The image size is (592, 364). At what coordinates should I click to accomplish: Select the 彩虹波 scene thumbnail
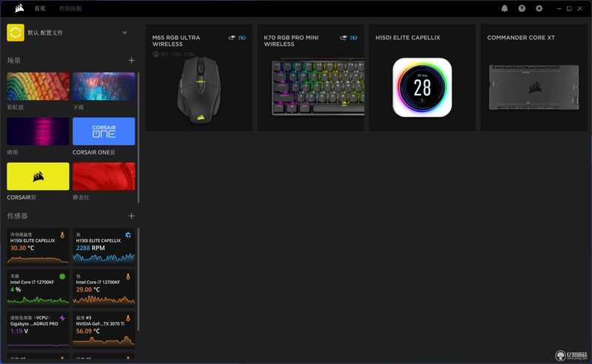coord(38,87)
